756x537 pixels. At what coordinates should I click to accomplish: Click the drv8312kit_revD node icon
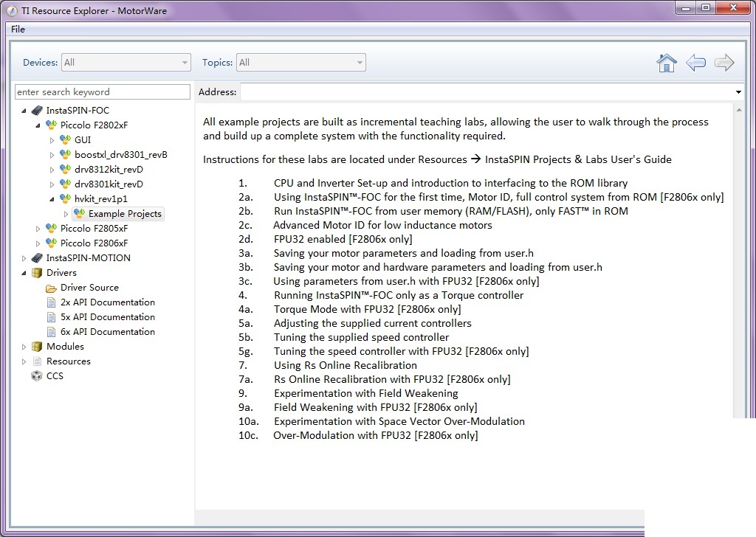pyautogui.click(x=65, y=169)
